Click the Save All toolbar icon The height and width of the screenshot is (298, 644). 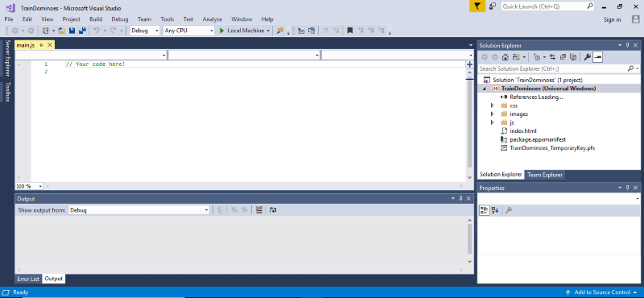tap(82, 31)
